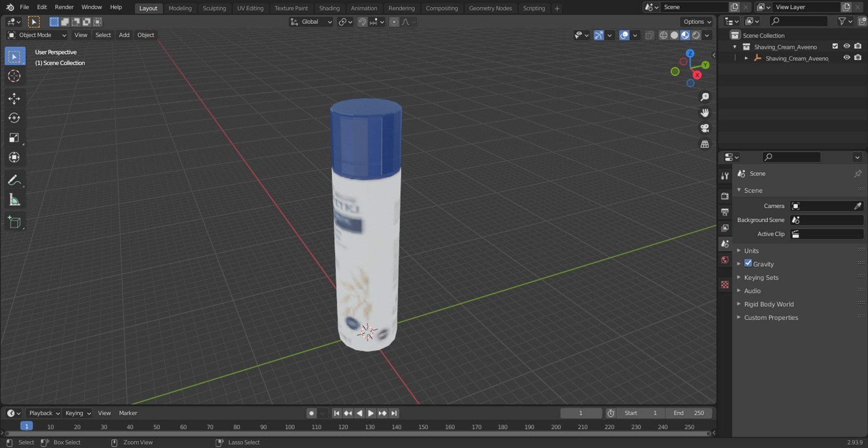Open the Render menu
This screenshot has width=868, height=448.
tap(64, 7)
